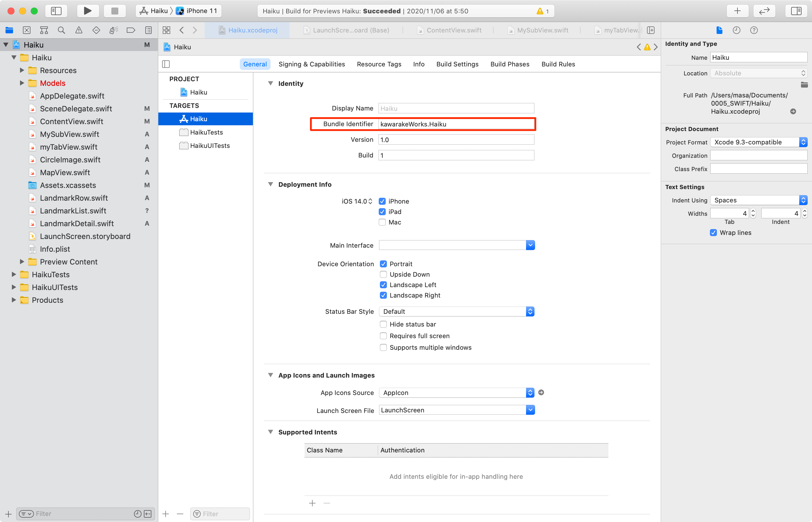This screenshot has height=522, width=812.
Task: Click the Library plus button
Action: tap(737, 11)
